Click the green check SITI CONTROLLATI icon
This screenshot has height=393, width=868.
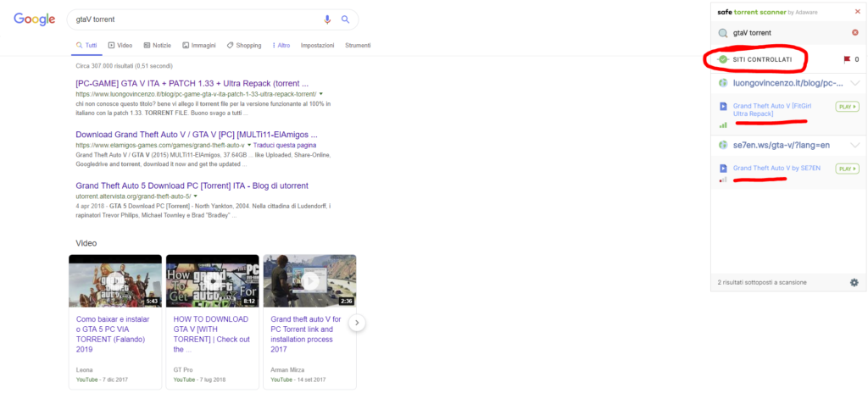[722, 59]
